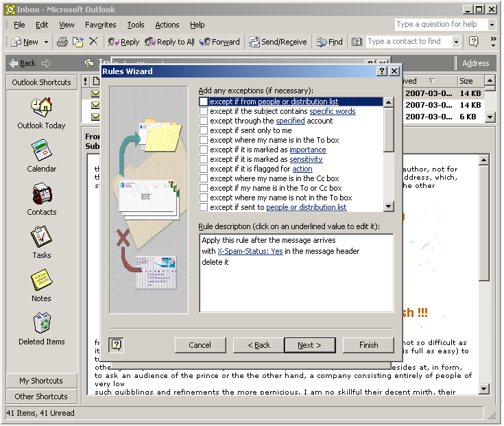504x426 pixels.
Task: Open the Notes shortcut
Action: pos(41,285)
